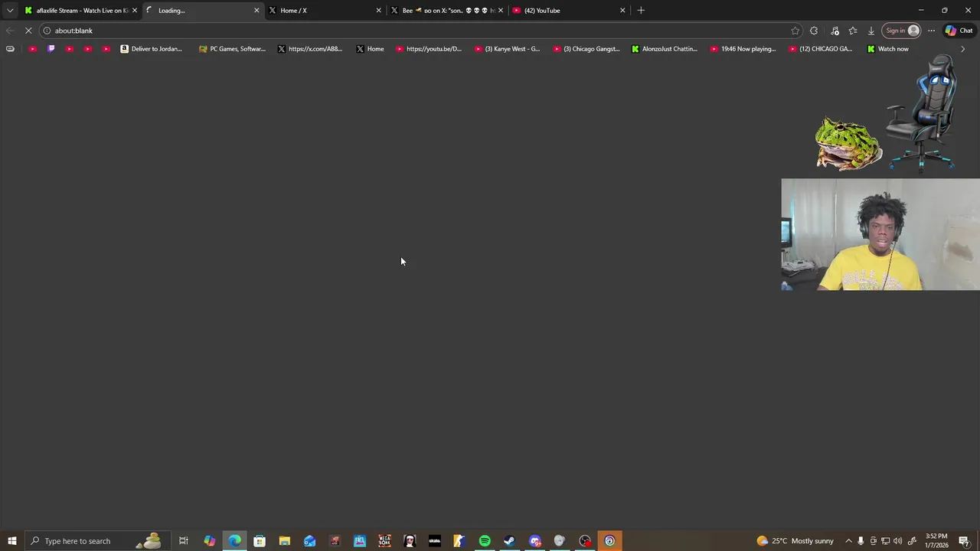Click the taskbar search box
980x551 pixels.
click(96, 541)
